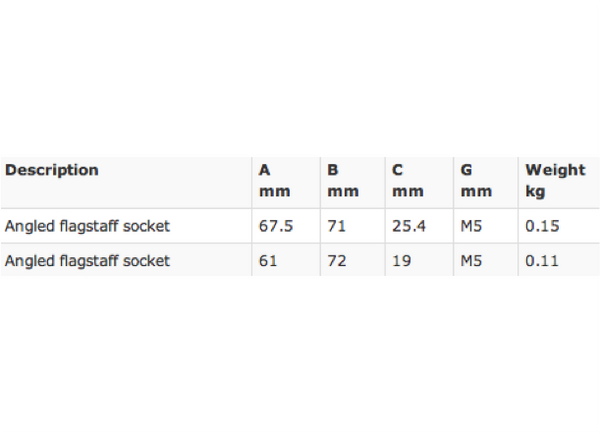This screenshot has width=600, height=434.
Task: Click the 72 value in column B
Action: (336, 261)
